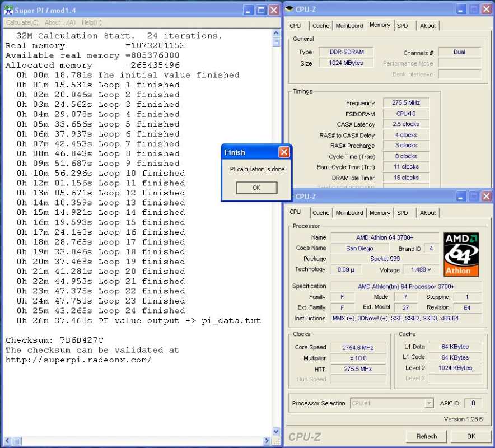This screenshot has width=495, height=448.
Task: Minimize the CPU-Z memory window
Action: [461, 10]
